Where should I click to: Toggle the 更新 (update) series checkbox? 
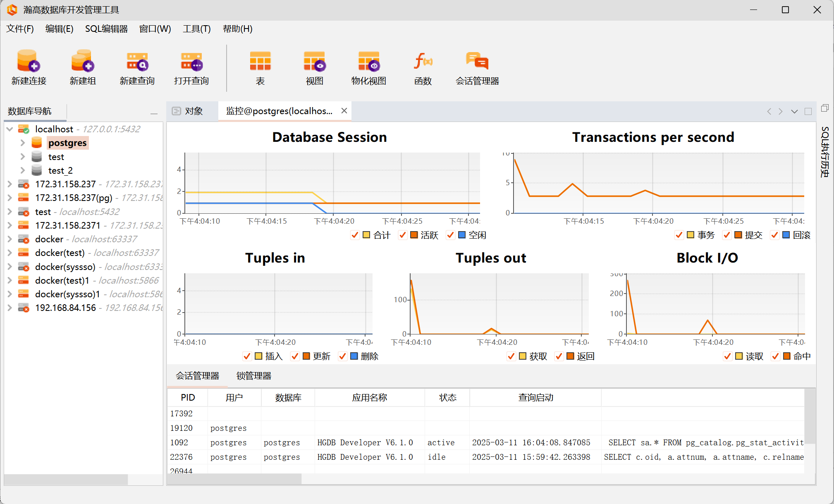pos(294,356)
